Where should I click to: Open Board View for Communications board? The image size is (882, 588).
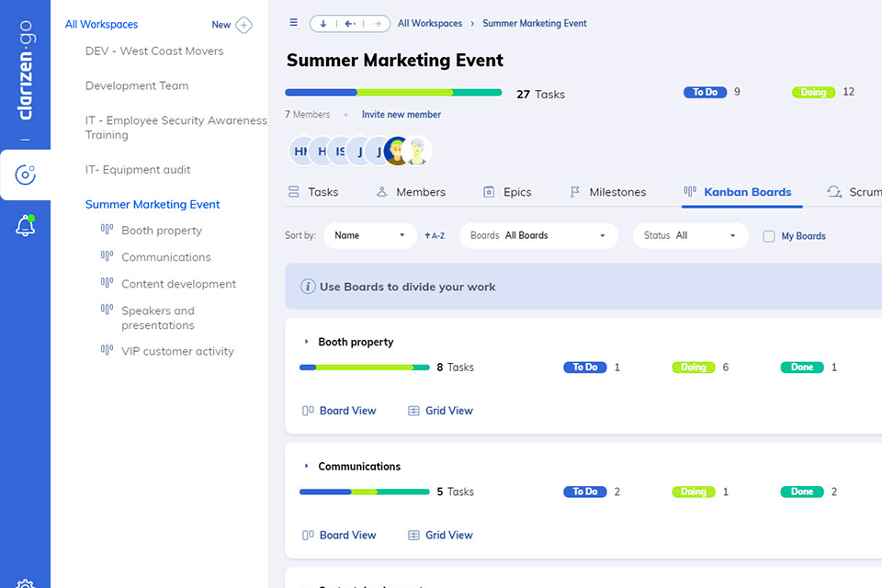(x=339, y=535)
